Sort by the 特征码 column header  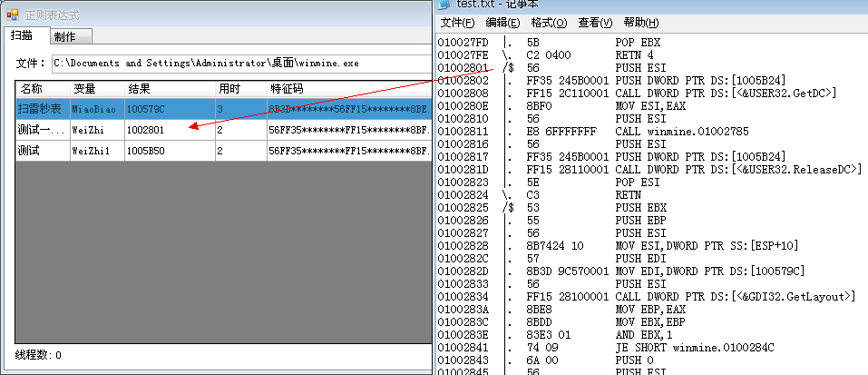tap(349, 89)
